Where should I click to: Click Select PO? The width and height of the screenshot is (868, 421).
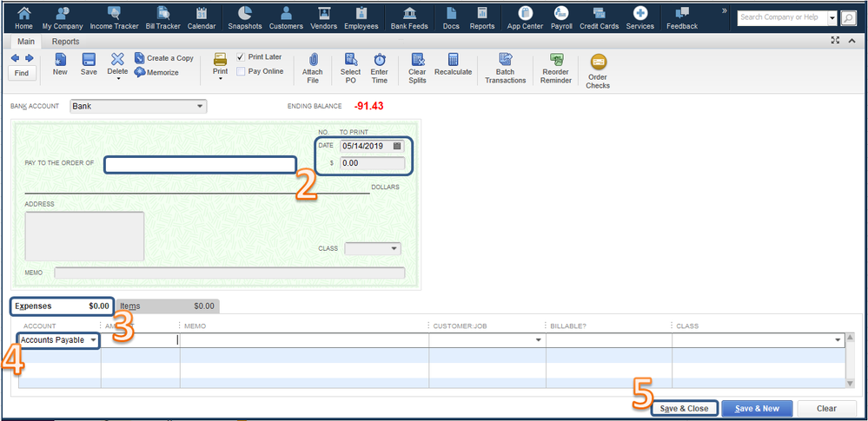tap(350, 68)
